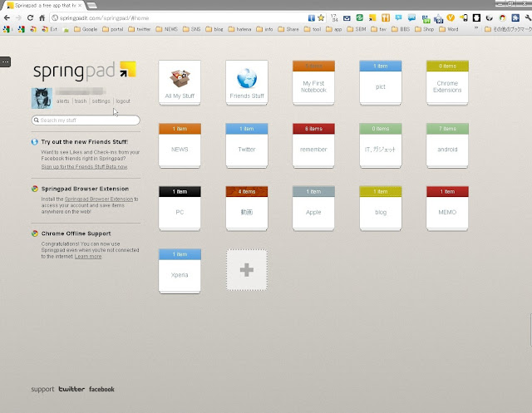Screen dimensions: 532x413
Task: Open the Chrome Extensions notebook
Action: point(447,83)
